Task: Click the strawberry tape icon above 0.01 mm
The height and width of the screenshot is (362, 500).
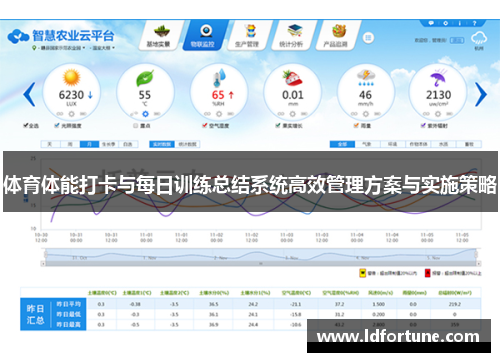Action: click(x=292, y=78)
